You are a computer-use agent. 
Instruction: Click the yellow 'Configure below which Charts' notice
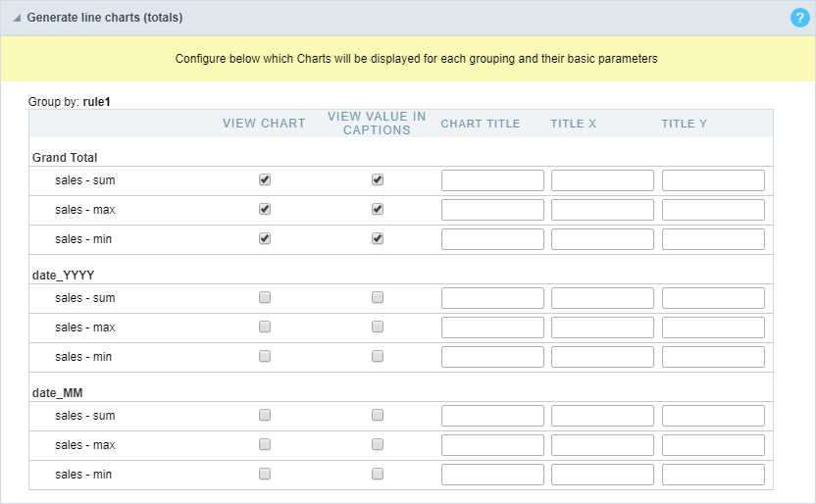(408, 59)
